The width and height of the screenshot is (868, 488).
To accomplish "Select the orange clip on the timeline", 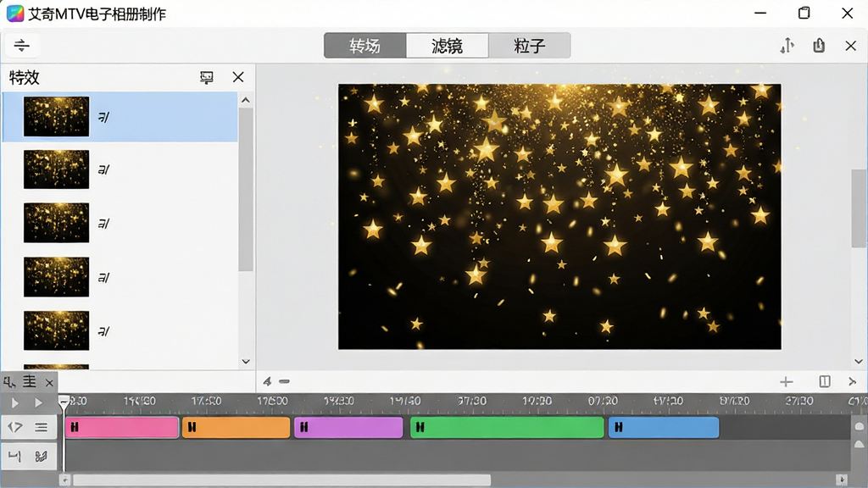I will [236, 428].
